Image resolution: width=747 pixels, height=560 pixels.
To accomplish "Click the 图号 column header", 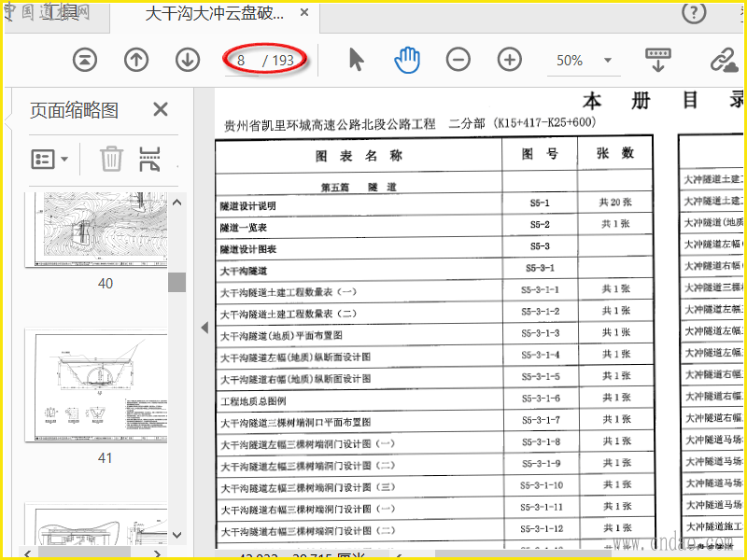I will [x=540, y=154].
